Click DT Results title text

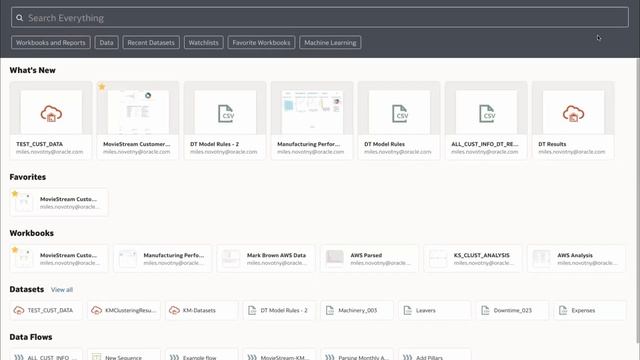click(x=552, y=144)
